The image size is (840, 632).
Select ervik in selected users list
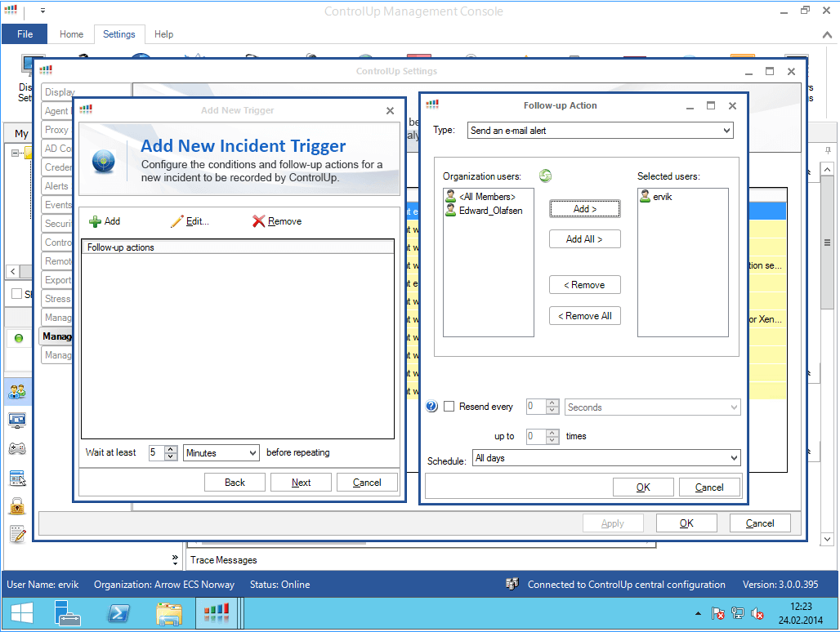[662, 197]
